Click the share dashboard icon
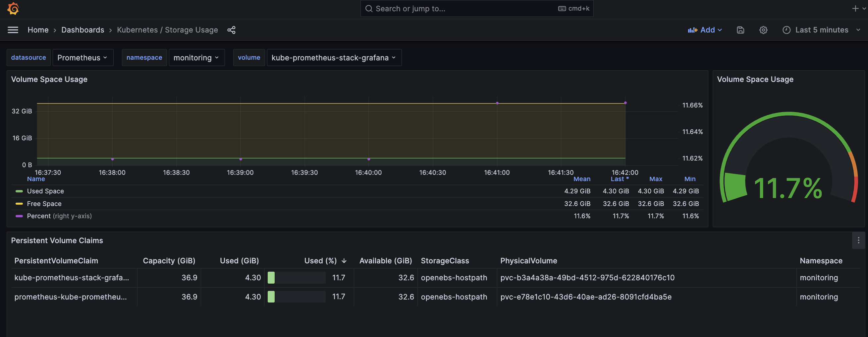 [231, 30]
